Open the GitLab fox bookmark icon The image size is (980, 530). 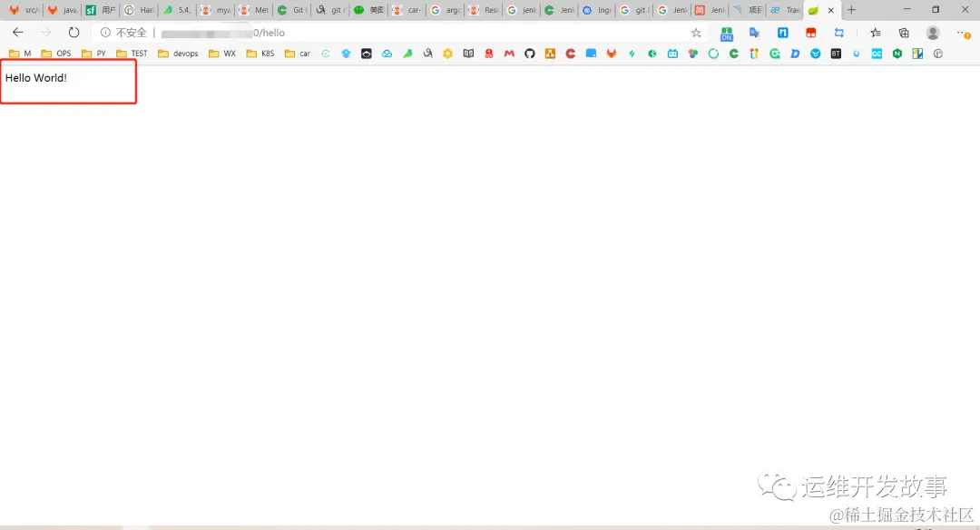612,54
